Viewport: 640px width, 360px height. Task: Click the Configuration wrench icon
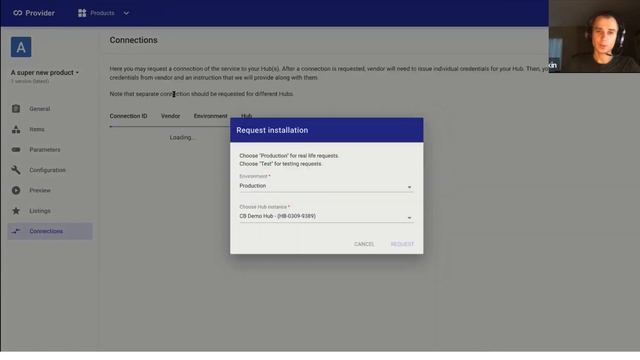pyautogui.click(x=16, y=170)
